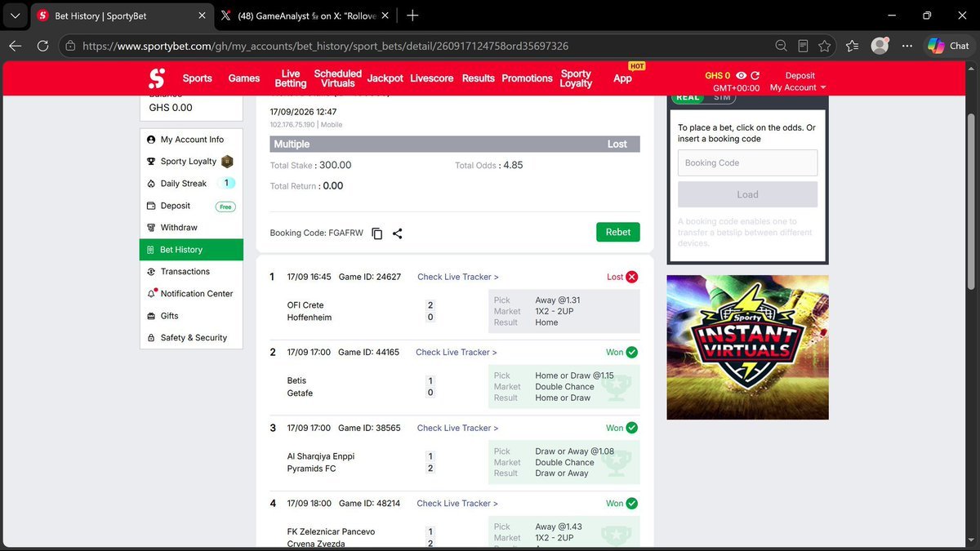Go back with browser back arrow
The image size is (980, 551).
(x=15, y=46)
